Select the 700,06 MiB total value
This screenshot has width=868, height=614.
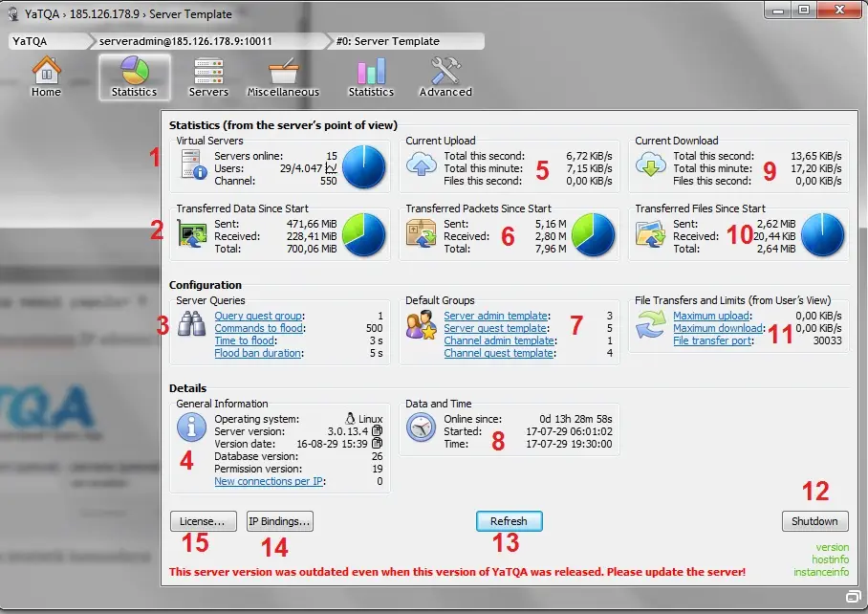coord(311,249)
